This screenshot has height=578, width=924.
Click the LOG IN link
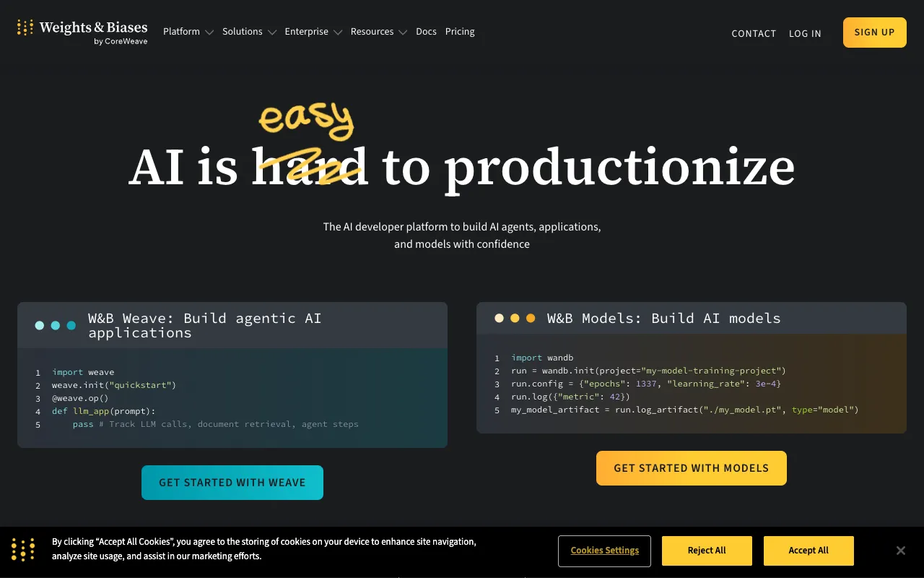pos(805,33)
